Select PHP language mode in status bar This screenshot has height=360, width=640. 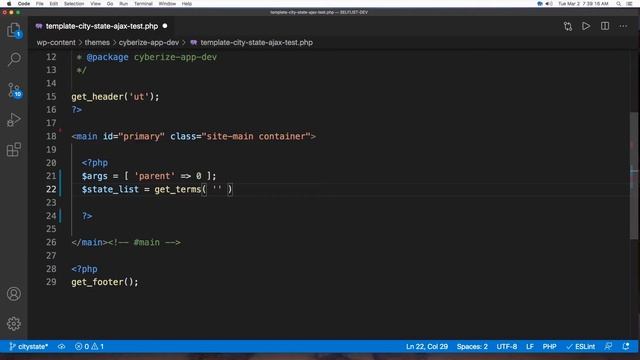click(x=549, y=347)
